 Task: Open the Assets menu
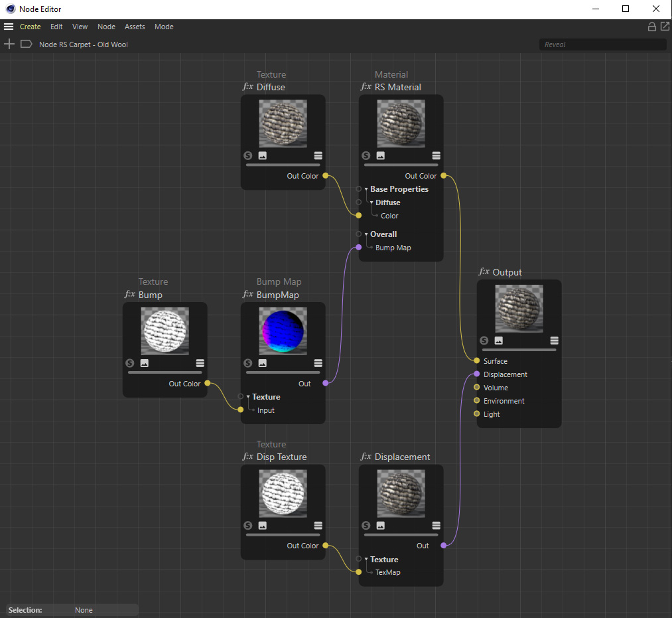tap(135, 27)
